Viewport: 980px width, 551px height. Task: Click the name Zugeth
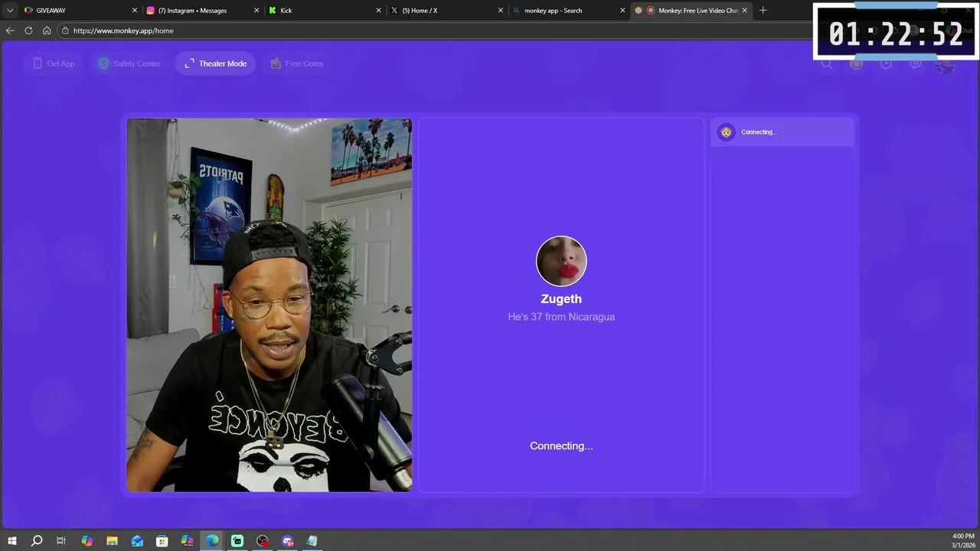click(x=561, y=299)
